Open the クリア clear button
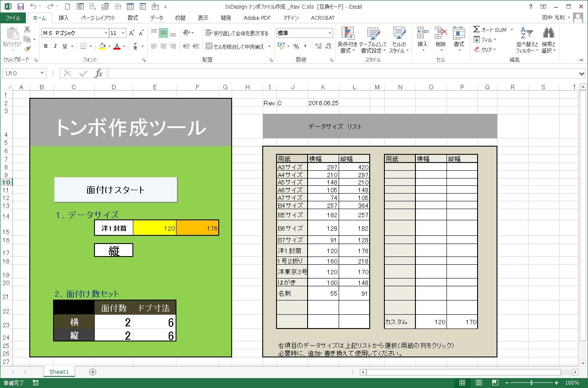The width and height of the screenshot is (588, 388). (485, 50)
